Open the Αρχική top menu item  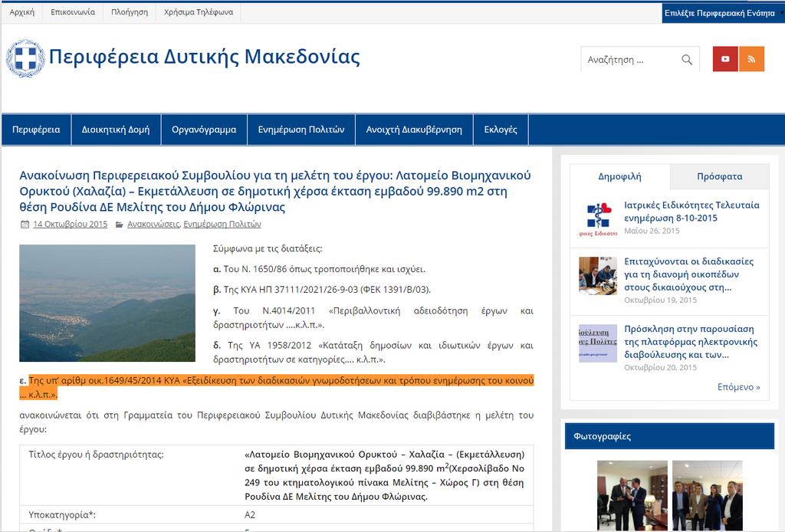click(x=22, y=12)
